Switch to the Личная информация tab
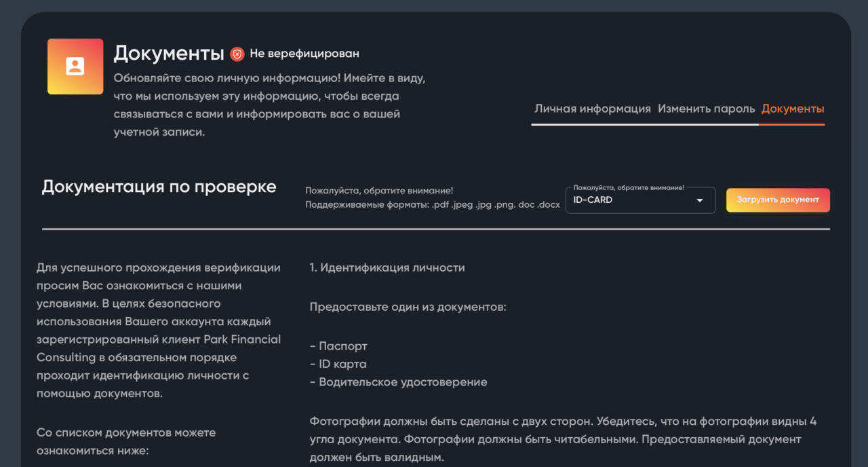Screen dimensions: 868x467 pyautogui.click(x=593, y=109)
